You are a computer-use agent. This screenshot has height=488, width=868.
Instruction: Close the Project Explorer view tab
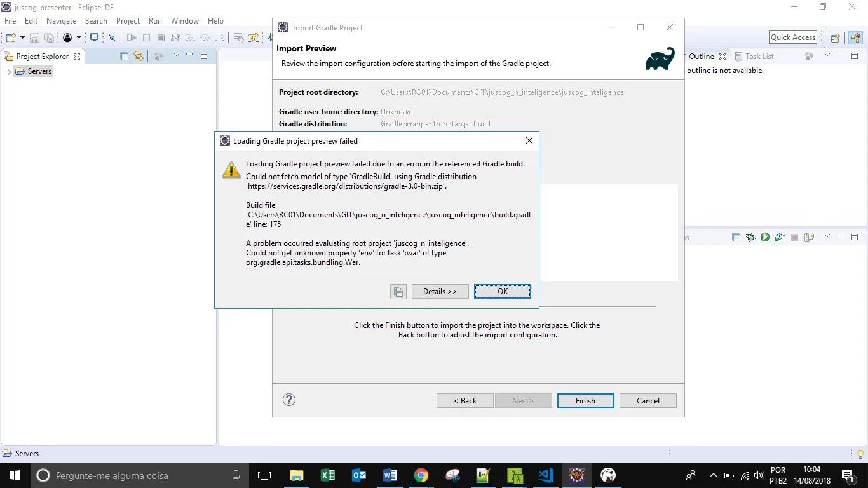click(77, 57)
